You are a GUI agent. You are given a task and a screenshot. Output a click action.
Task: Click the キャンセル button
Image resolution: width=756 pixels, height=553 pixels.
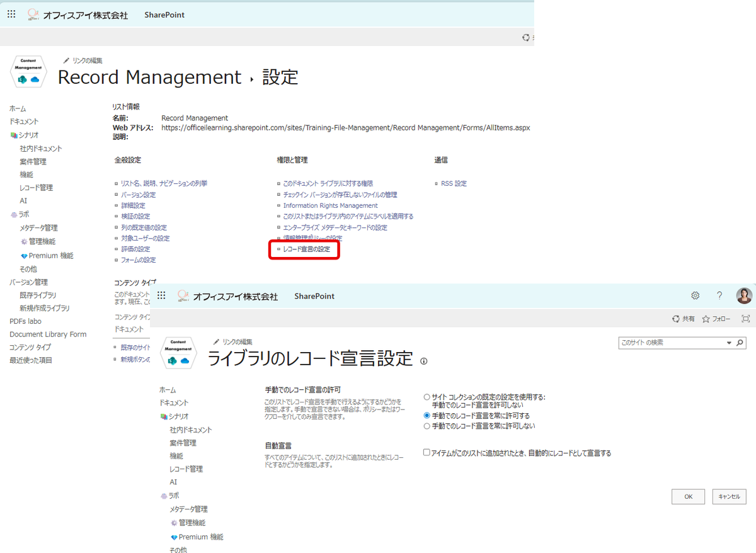(x=729, y=496)
